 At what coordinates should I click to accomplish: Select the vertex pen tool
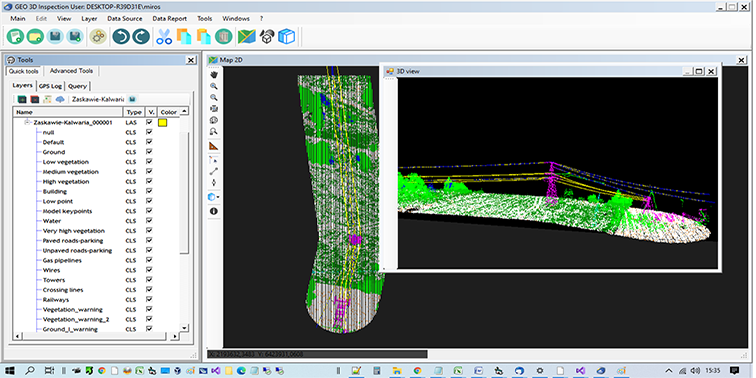(x=214, y=183)
